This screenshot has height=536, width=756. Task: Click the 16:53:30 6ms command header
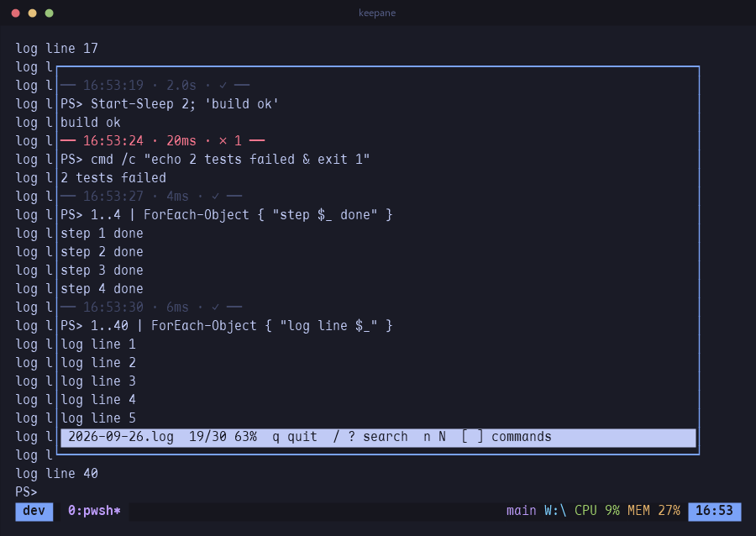151,307
